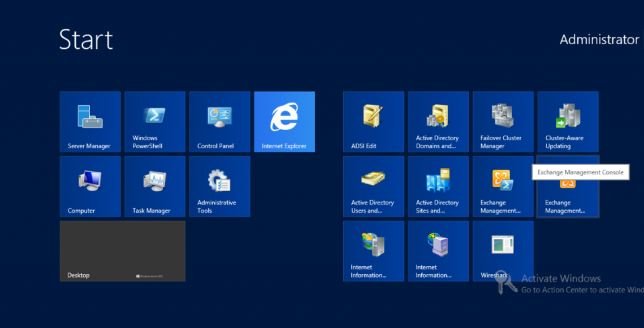The height and width of the screenshot is (328, 644).
Task: Launch Windows PowerShell from its tile
Action: pos(155,122)
